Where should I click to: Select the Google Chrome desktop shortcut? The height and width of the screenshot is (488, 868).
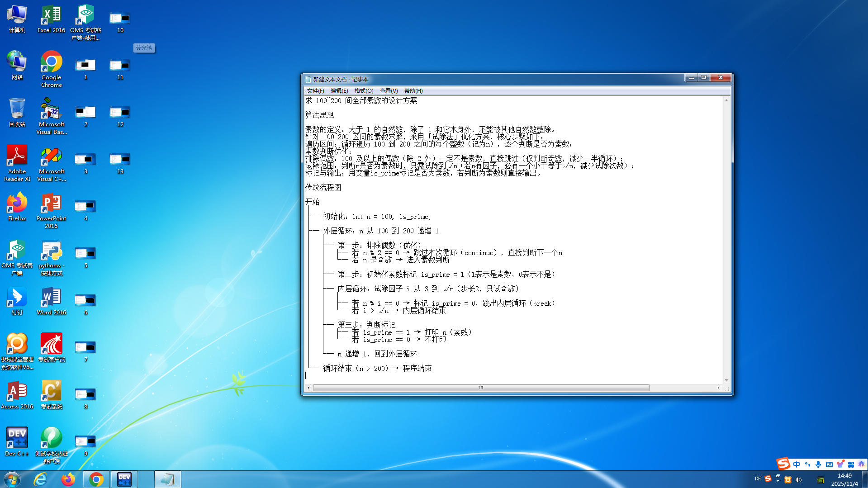pyautogui.click(x=51, y=70)
